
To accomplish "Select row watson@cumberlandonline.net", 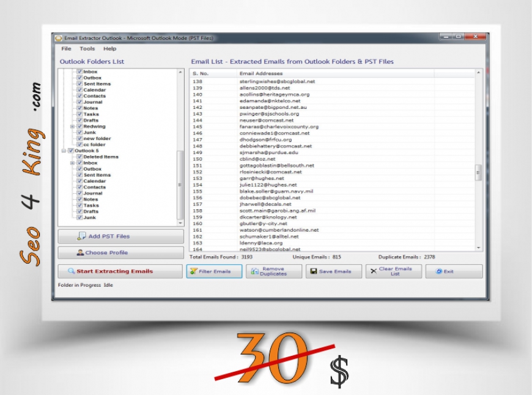I will 333,230.
